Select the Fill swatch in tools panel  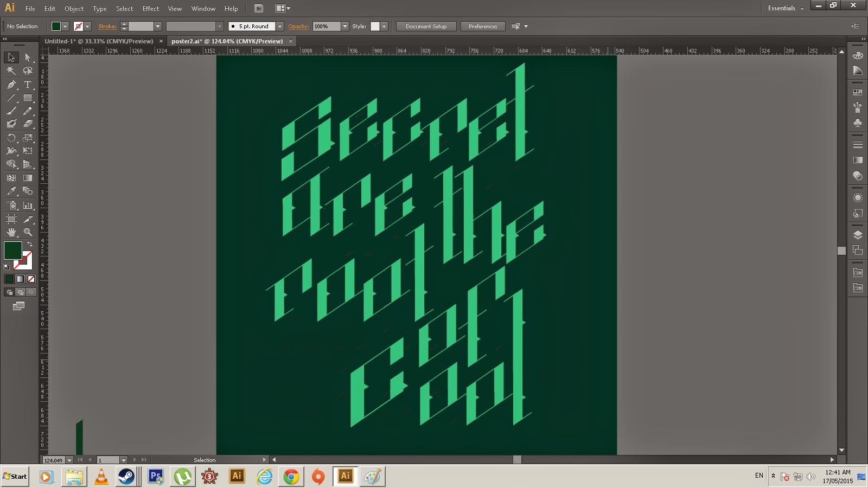(x=13, y=251)
